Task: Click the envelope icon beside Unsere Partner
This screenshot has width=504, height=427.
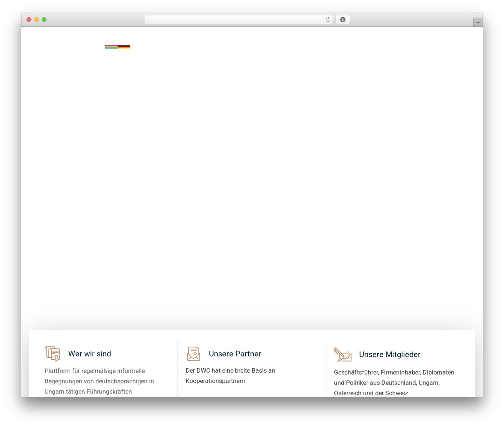Action: [193, 354]
